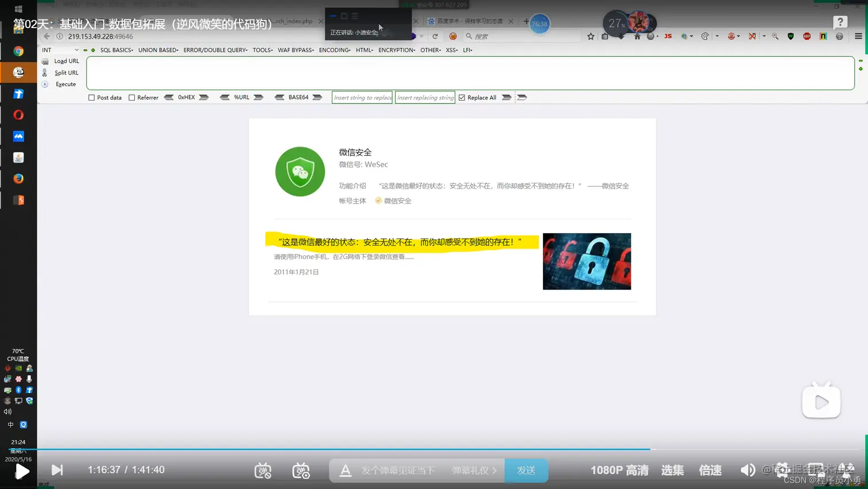The width and height of the screenshot is (868, 489).
Task: Open Firefox from the taskbar
Action: pyautogui.click(x=18, y=179)
